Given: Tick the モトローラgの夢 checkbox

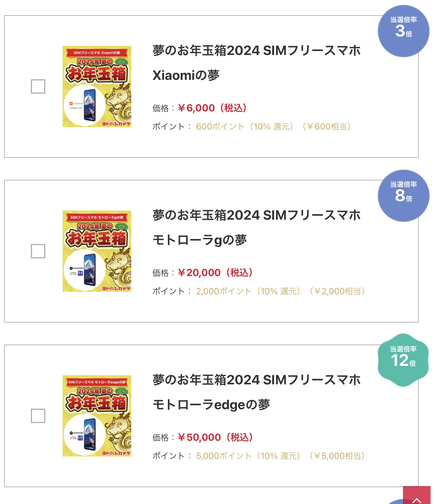Looking at the screenshot, I should pyautogui.click(x=38, y=251).
